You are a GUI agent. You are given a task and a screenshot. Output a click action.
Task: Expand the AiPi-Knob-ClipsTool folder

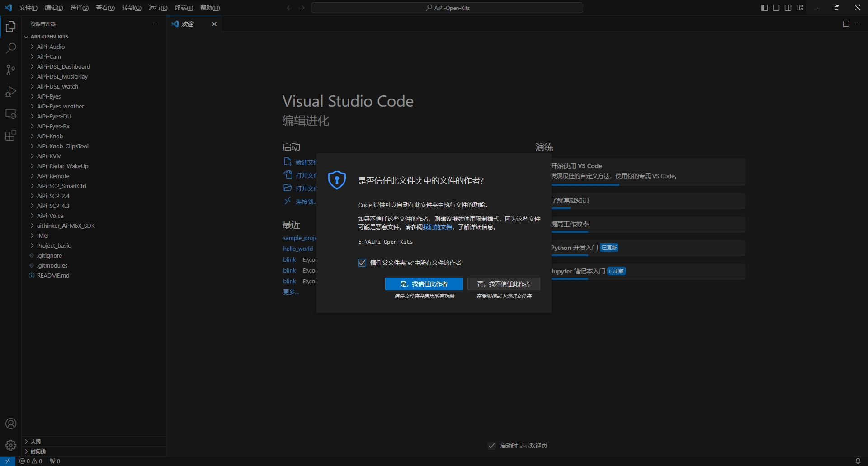click(x=94, y=146)
